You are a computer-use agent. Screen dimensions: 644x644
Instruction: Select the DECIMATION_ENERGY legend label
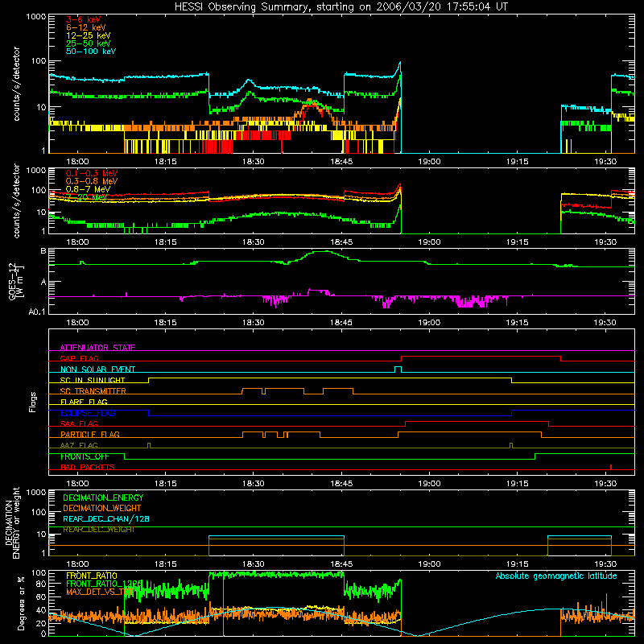pyautogui.click(x=103, y=497)
